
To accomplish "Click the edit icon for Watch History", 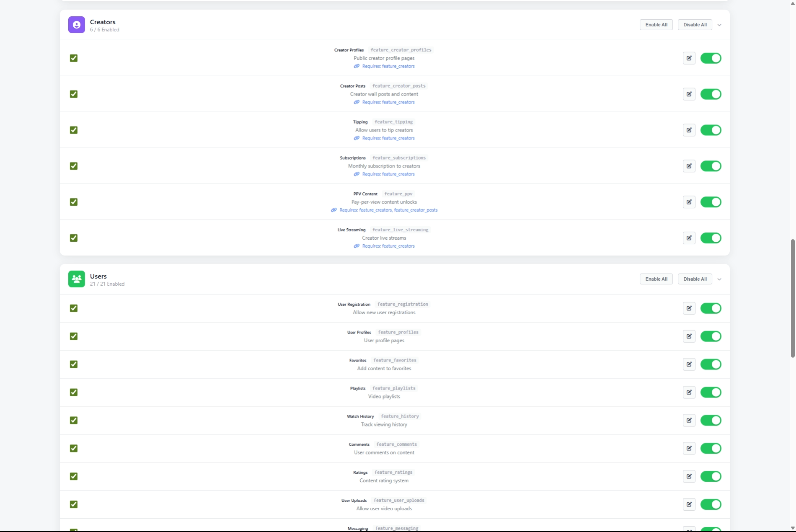I will [x=689, y=421].
